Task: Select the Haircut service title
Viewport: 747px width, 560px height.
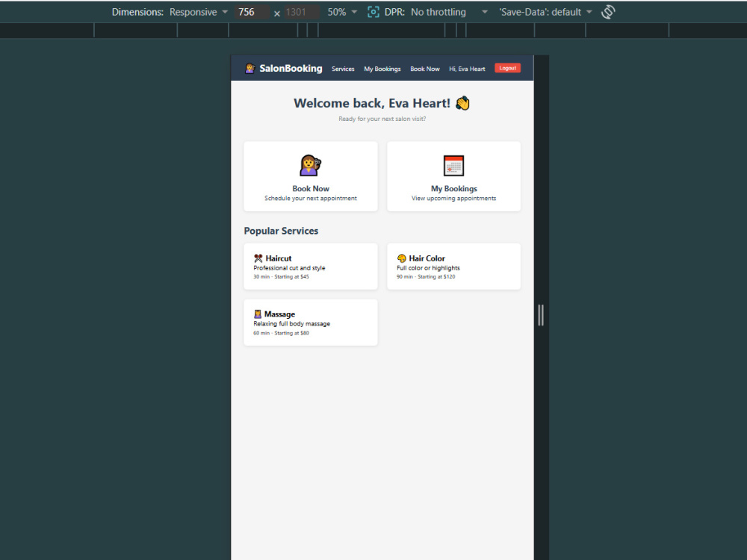Action: (x=278, y=258)
